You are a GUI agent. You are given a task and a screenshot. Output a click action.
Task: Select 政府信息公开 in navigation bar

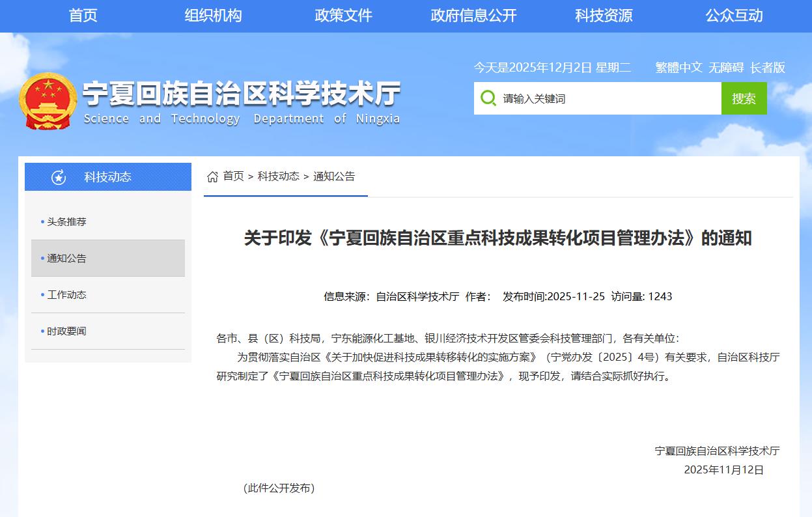[x=473, y=16]
